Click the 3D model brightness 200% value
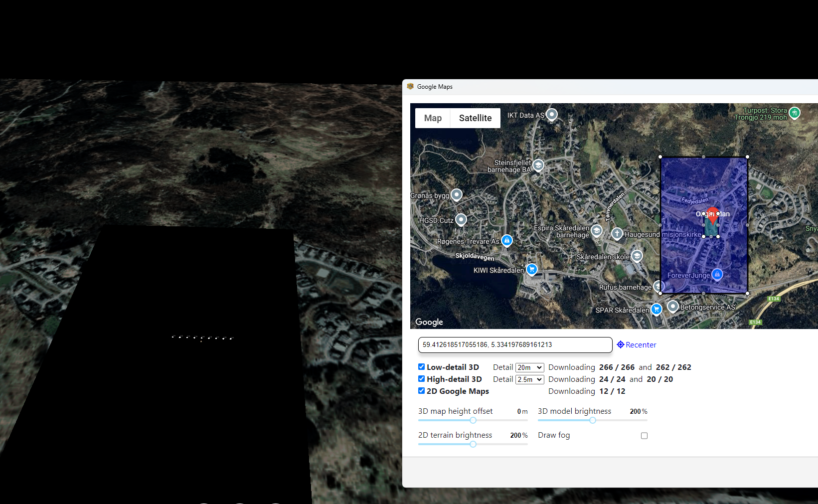The width and height of the screenshot is (818, 504). [x=639, y=411]
